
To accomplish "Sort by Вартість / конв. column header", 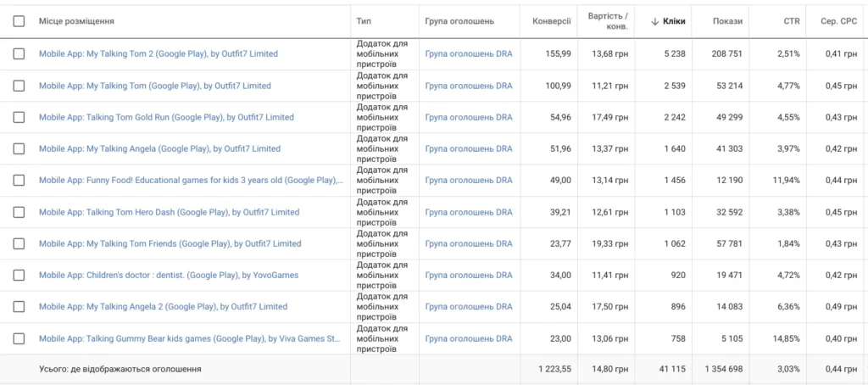I will click(608, 21).
